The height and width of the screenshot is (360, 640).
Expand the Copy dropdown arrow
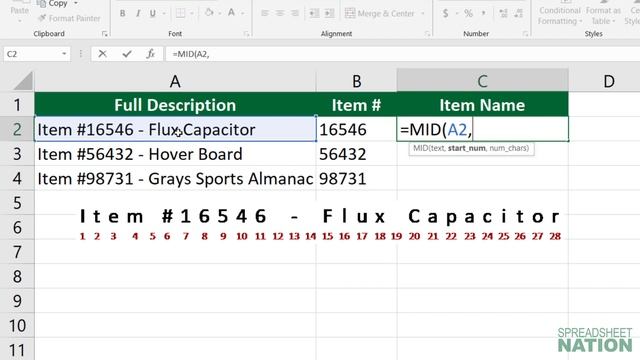[76, 4]
